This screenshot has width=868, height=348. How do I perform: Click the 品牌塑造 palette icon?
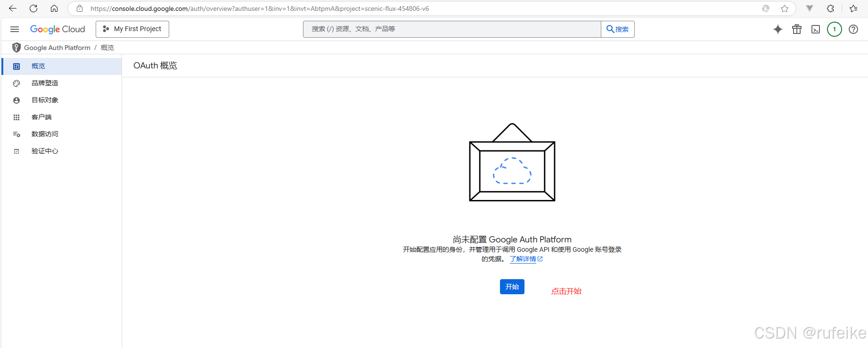coord(16,83)
